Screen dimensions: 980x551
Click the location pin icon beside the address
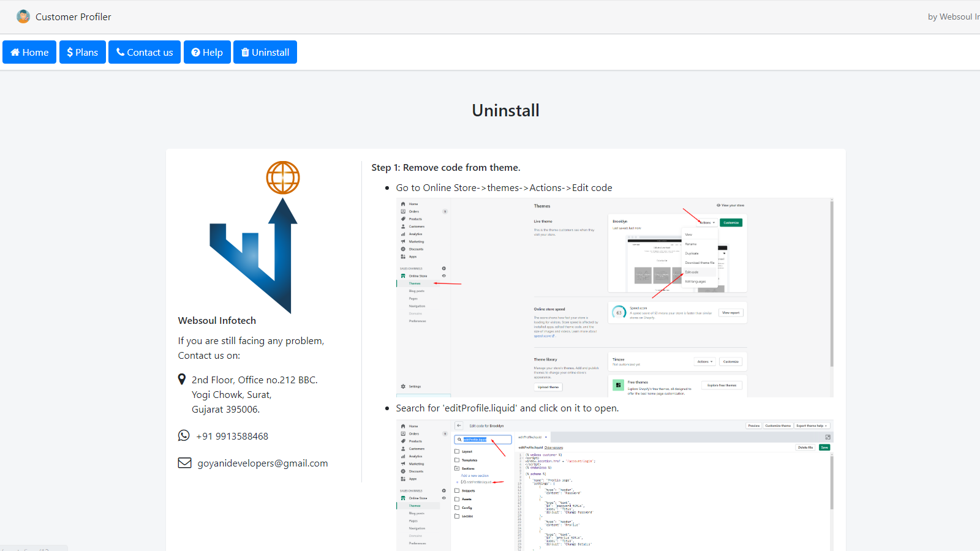182,379
